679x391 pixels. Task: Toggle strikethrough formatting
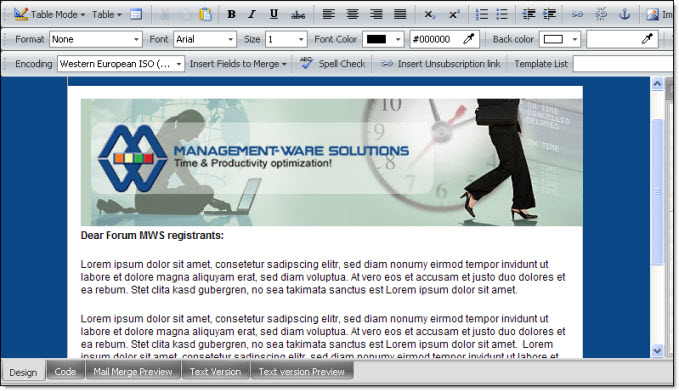[x=298, y=15]
